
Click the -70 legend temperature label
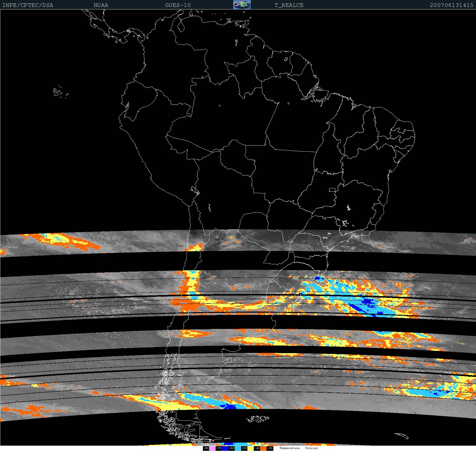coord(219,448)
